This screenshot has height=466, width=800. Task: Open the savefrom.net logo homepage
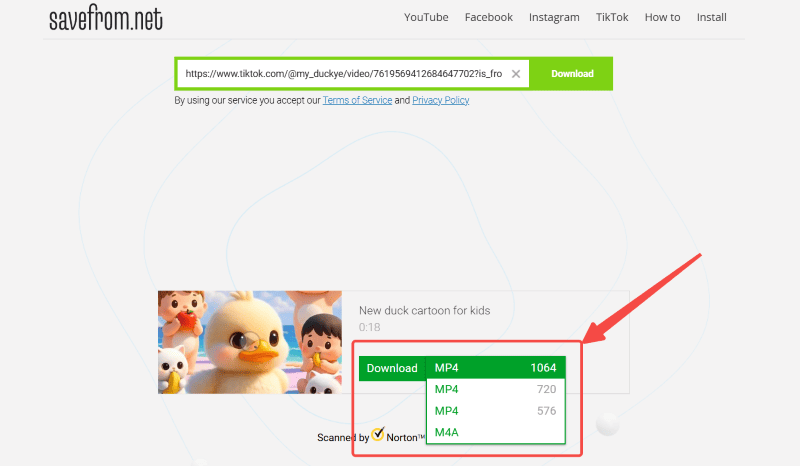pyautogui.click(x=106, y=18)
